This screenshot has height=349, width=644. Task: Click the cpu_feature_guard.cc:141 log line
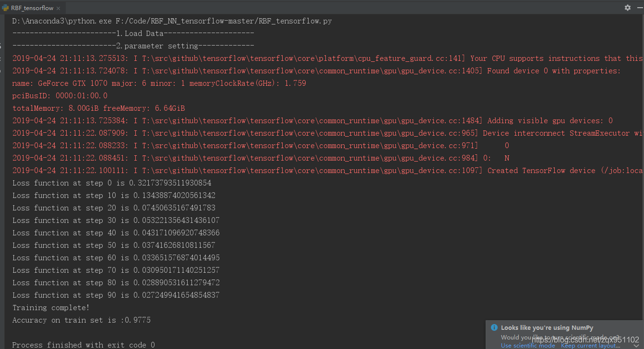(x=327, y=58)
